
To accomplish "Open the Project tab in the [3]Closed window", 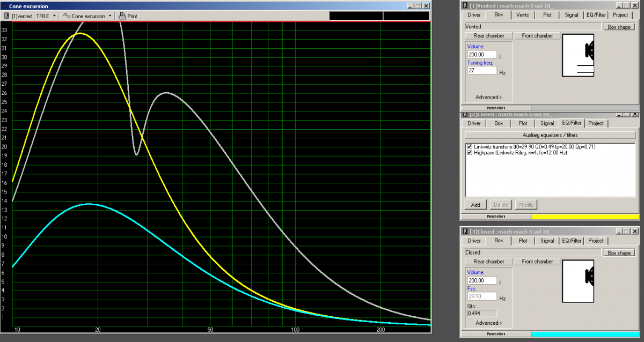I will [596, 241].
